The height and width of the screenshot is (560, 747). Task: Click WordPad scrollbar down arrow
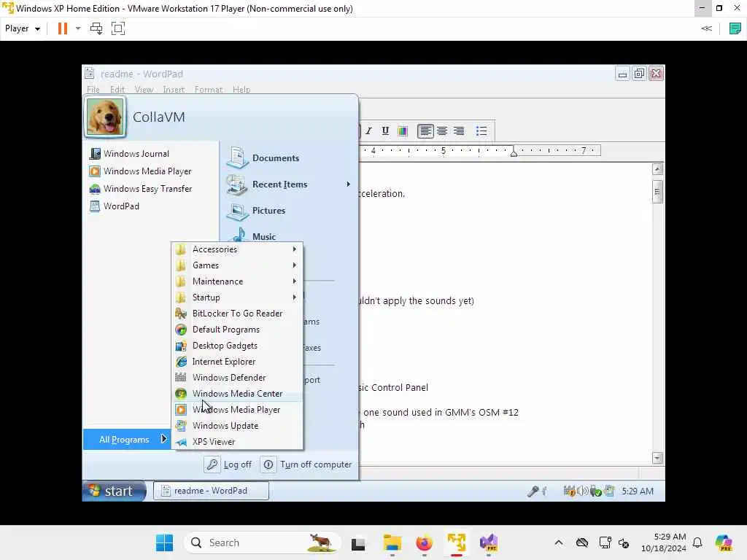(657, 458)
